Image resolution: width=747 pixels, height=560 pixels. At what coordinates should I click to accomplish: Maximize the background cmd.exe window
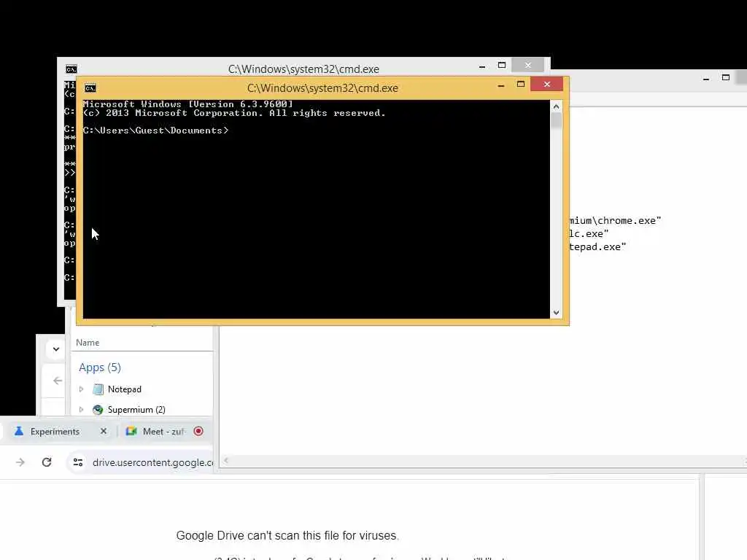502,65
